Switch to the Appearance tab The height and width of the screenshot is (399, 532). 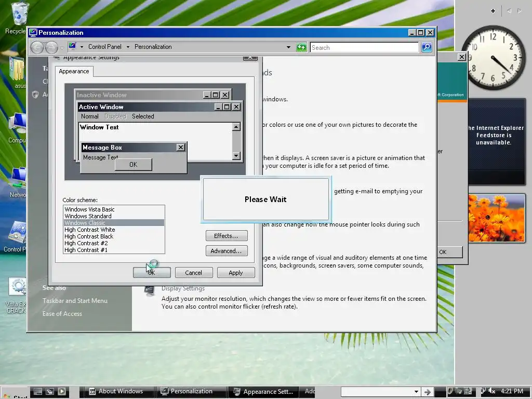tap(74, 71)
